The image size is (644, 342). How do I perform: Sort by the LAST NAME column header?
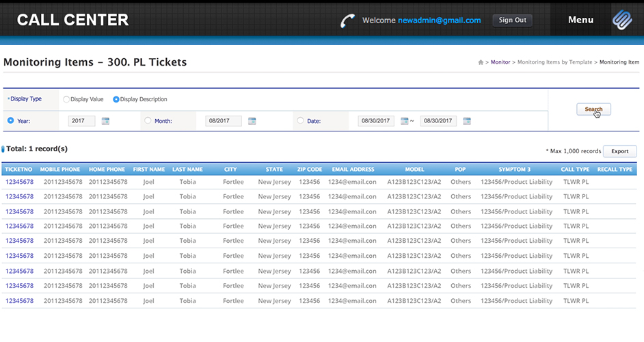coord(187,170)
